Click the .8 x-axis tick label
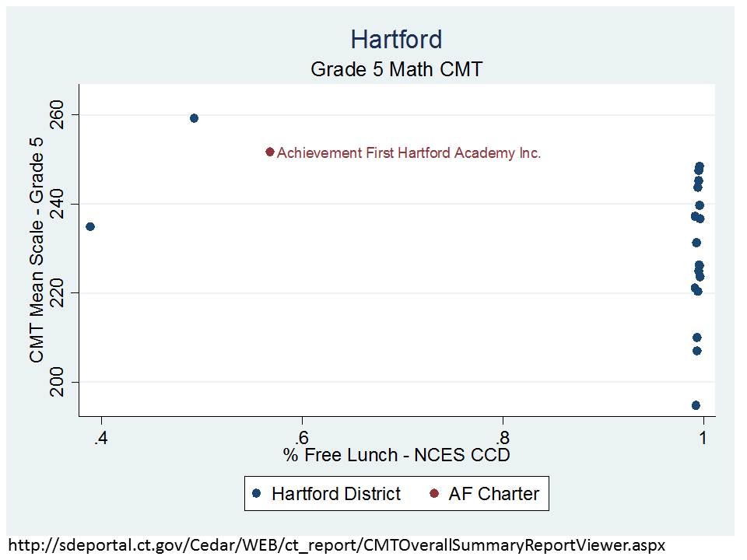The width and height of the screenshot is (747, 560). [502, 438]
